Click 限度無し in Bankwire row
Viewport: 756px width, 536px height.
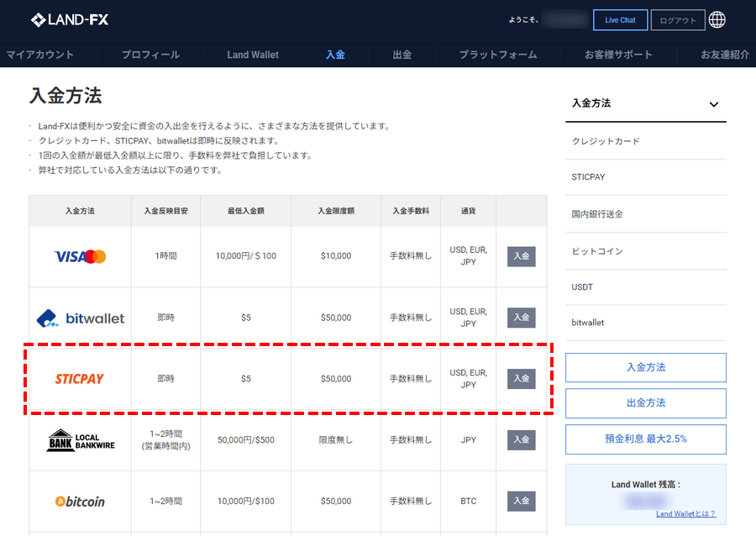click(336, 440)
